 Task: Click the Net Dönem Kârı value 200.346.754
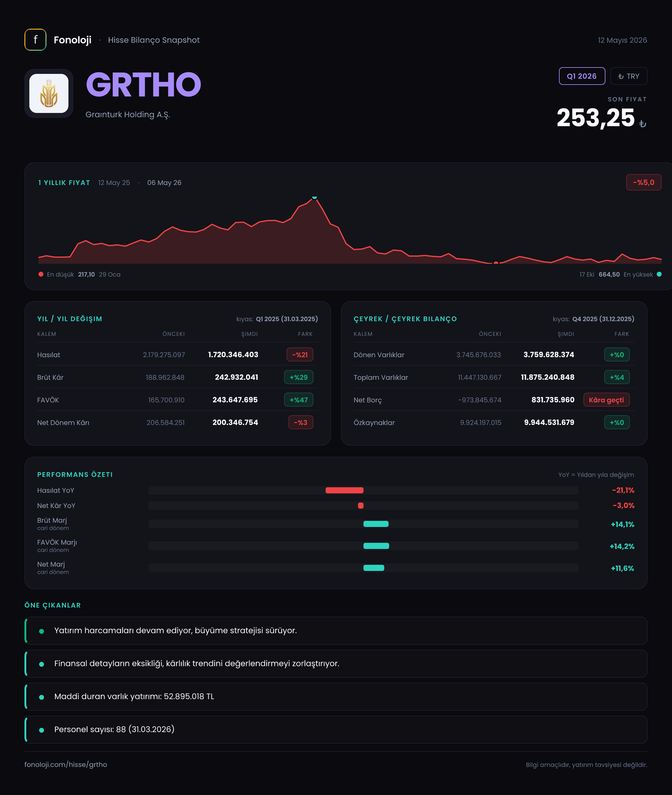[235, 422]
